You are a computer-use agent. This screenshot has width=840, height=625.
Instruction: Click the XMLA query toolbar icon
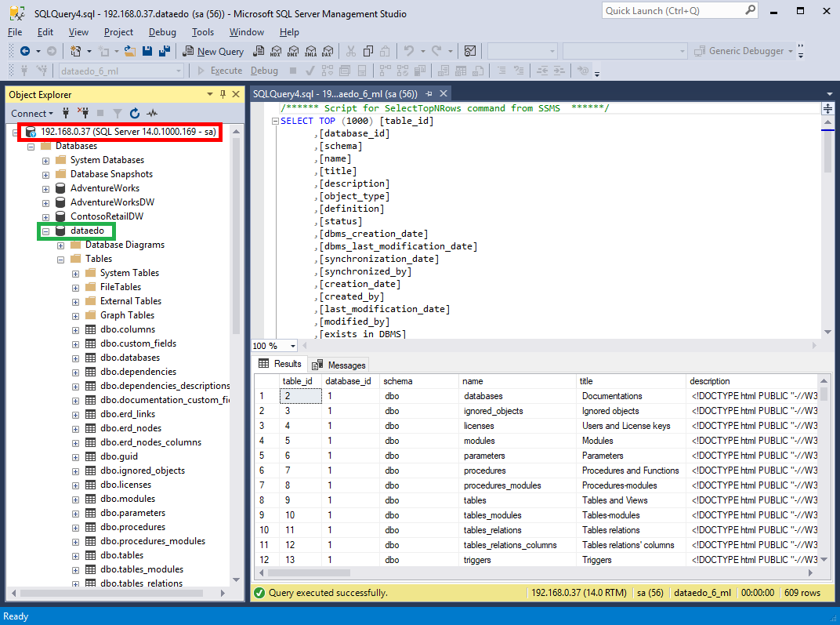(x=310, y=51)
